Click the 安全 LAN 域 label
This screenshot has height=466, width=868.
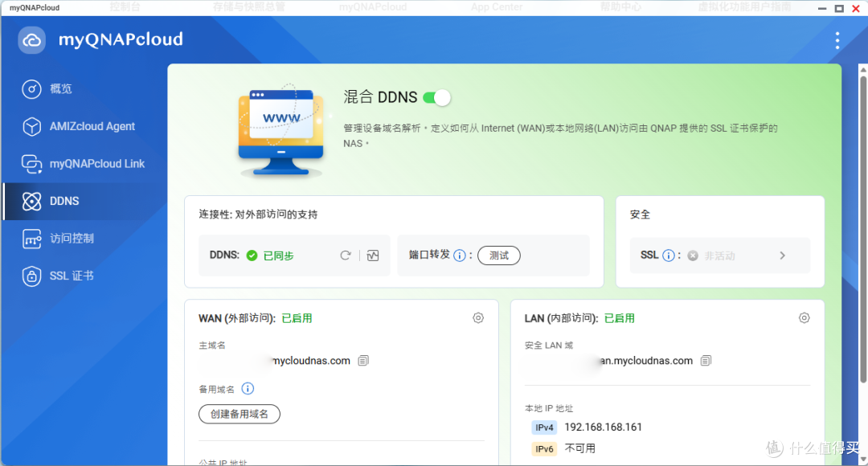point(549,345)
